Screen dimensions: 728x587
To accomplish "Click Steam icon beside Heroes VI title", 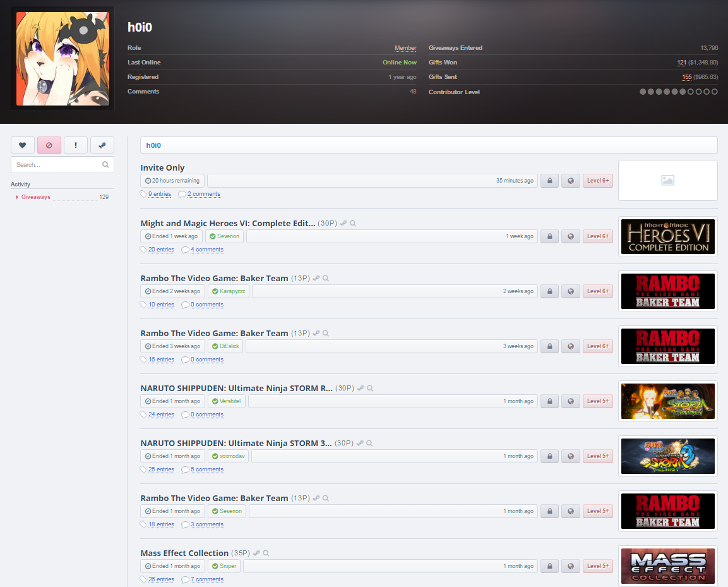I will [x=343, y=223].
